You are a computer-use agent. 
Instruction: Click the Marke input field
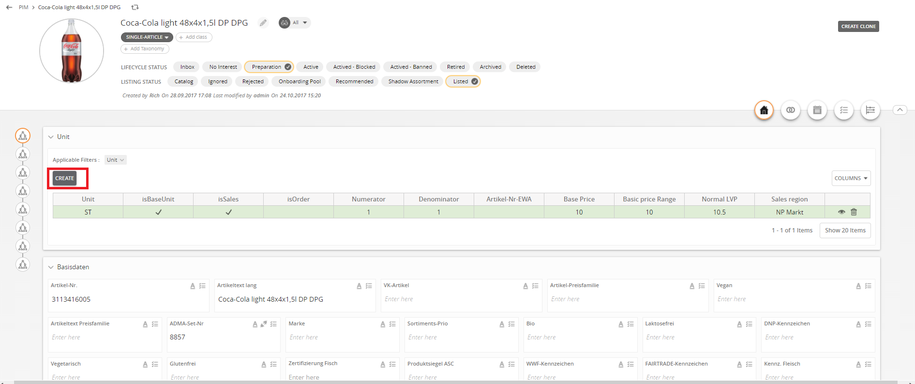coord(342,337)
